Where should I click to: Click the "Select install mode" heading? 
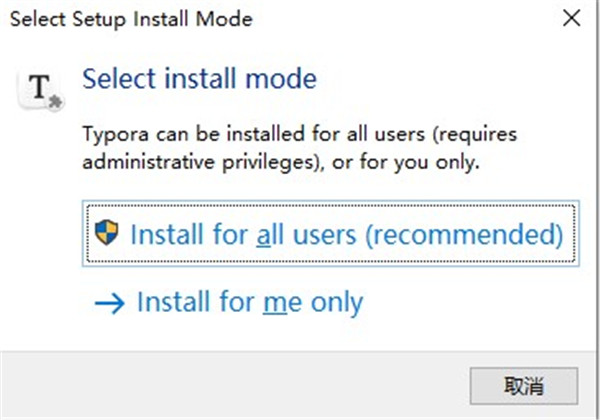pos(199,79)
